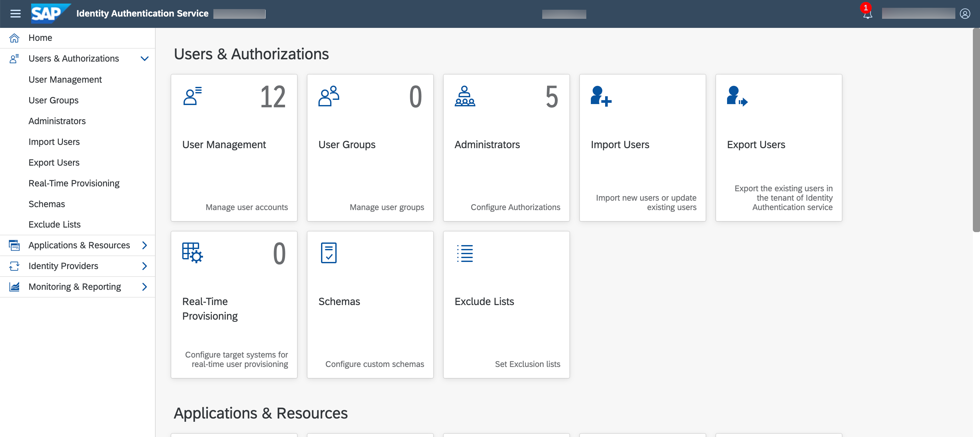Screen dimensions: 980x437
Task: Click the administrators count 5
Action: coord(552,97)
